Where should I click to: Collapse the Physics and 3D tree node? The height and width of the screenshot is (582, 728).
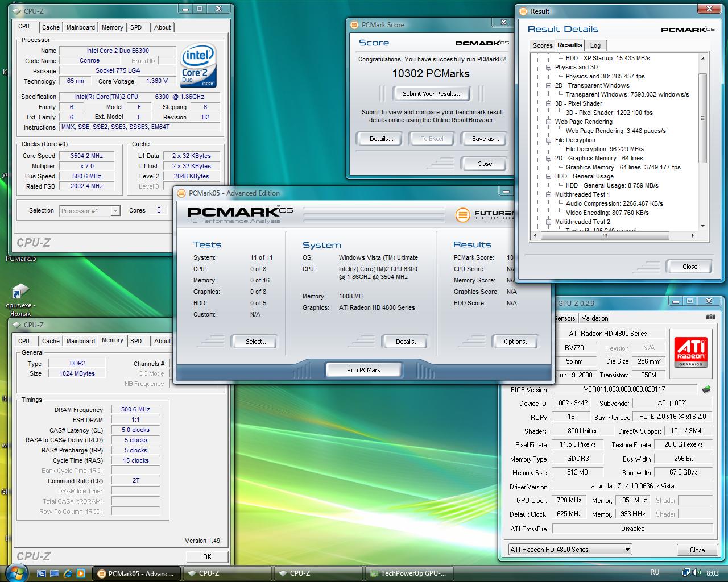tap(549, 67)
